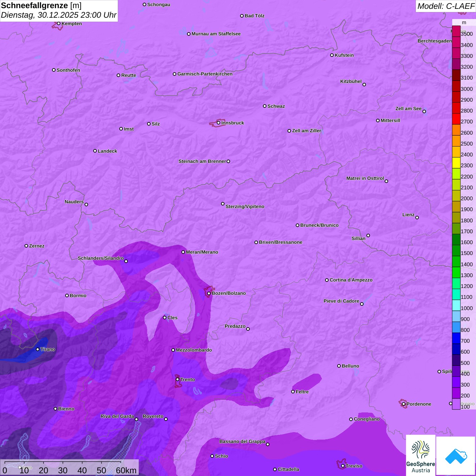Viewport: 476px width, 476px height.
Task: Click the Garmisch-Partenkirchen label
Action: click(205, 74)
